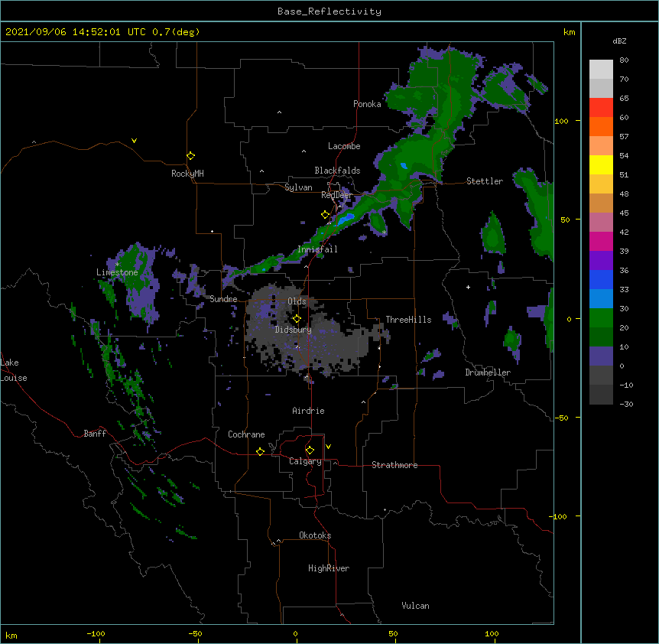Viewport: 659px width, 644px height.
Task: Select the Didsbury label
Action: tap(294, 330)
